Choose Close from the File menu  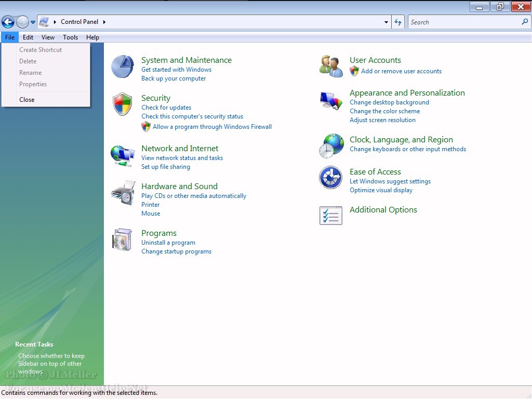pyautogui.click(x=27, y=100)
